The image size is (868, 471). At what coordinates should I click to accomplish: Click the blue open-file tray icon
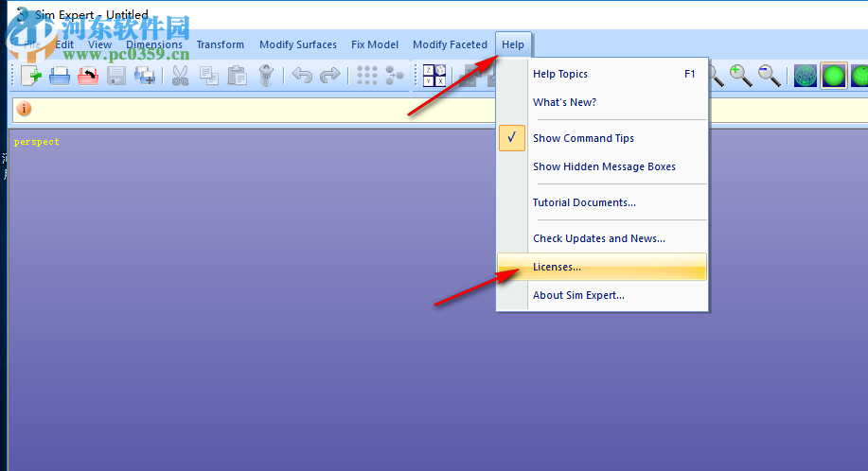pyautogui.click(x=60, y=75)
